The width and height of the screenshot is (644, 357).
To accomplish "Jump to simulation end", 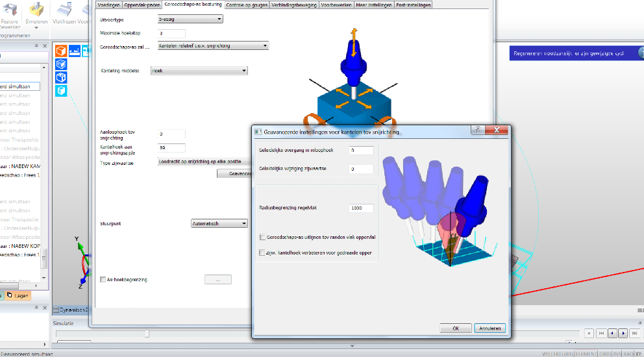I will coord(634,333).
